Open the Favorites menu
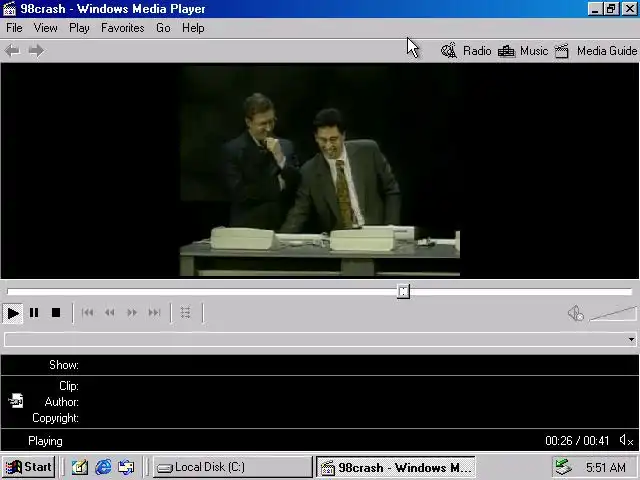The height and width of the screenshot is (480, 640). point(122,28)
